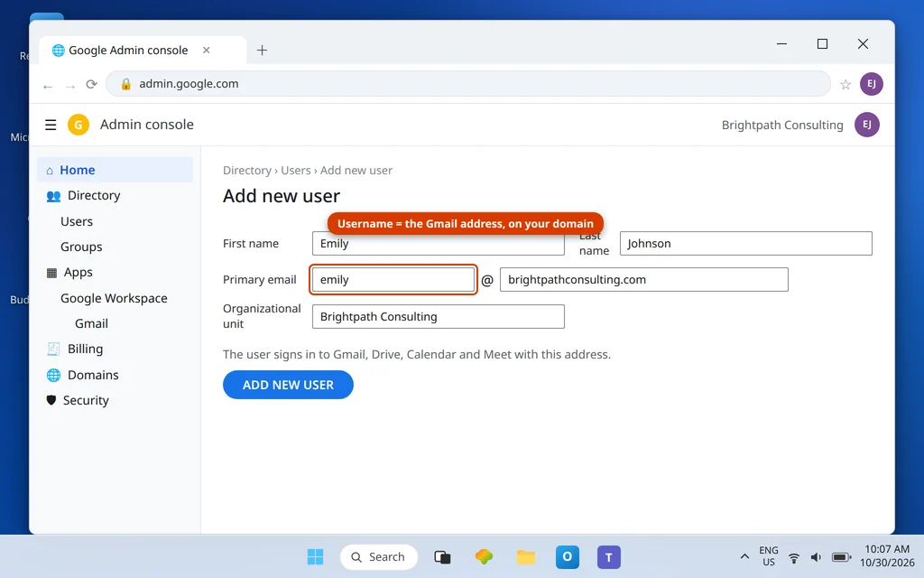Open Apps in the sidebar

point(115,272)
